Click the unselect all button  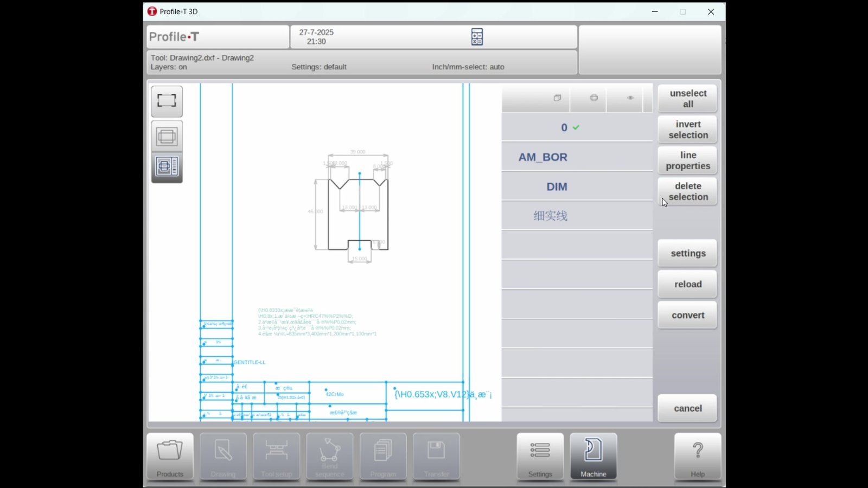tap(687, 99)
